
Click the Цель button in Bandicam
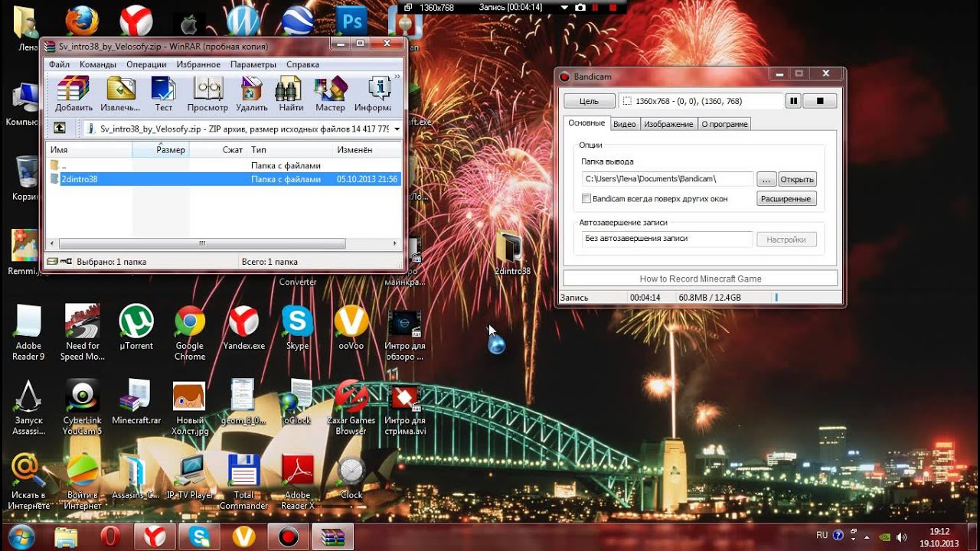click(589, 101)
